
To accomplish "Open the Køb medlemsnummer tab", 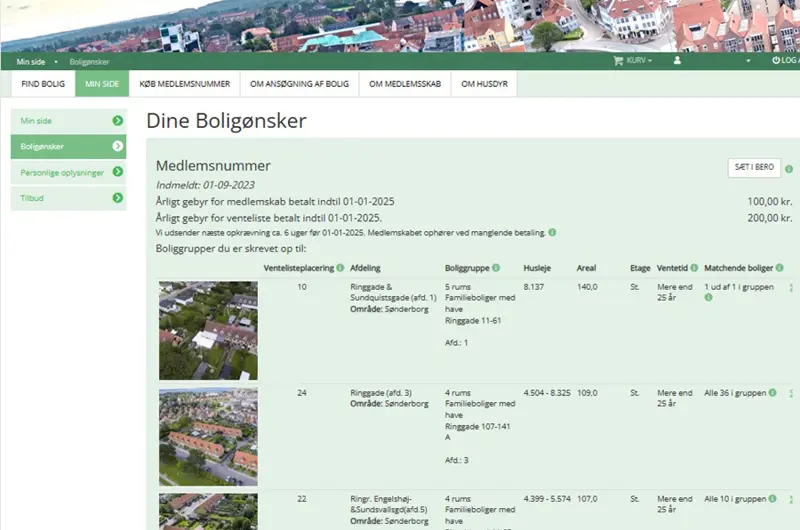I will 184,84.
